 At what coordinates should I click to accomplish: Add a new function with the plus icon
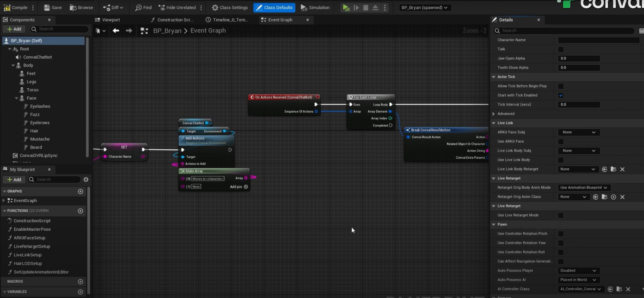80,211
